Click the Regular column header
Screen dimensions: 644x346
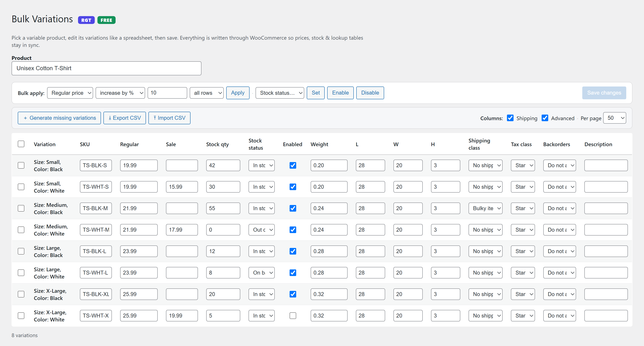click(x=129, y=144)
